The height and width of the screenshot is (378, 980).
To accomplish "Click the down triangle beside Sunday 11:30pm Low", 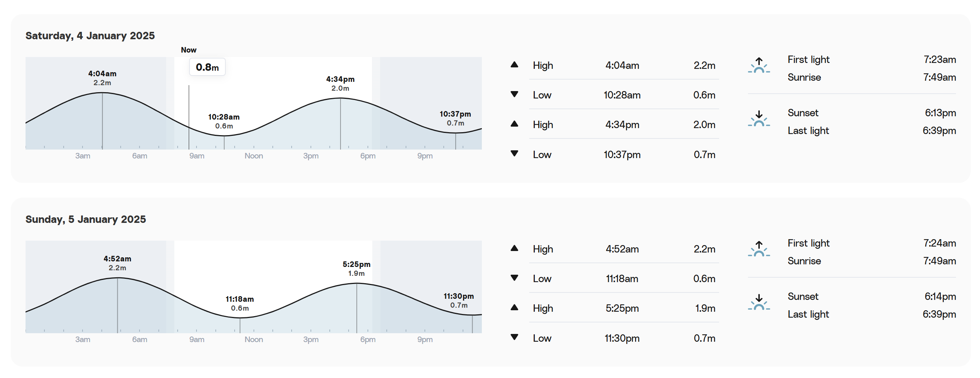I will tap(514, 337).
